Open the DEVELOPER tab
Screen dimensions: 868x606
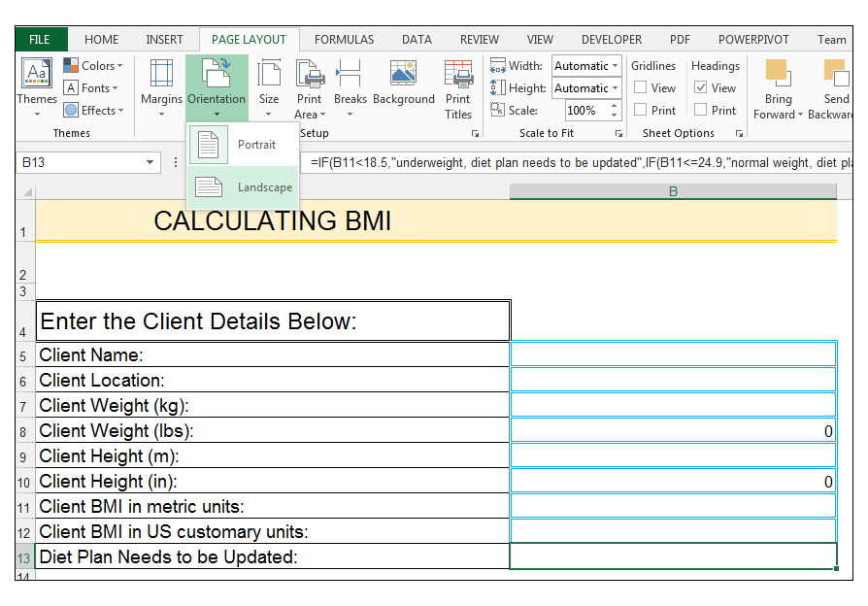pos(611,39)
